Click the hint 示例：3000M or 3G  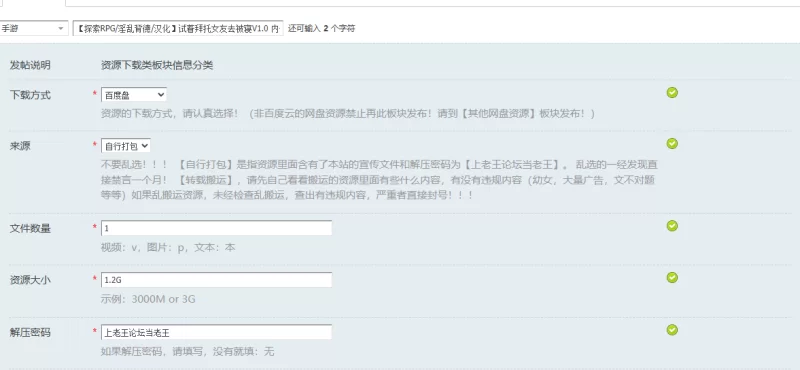tap(148, 299)
